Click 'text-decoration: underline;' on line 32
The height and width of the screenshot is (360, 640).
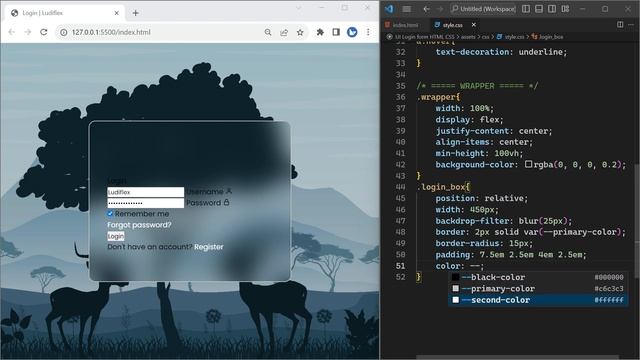[501, 52]
